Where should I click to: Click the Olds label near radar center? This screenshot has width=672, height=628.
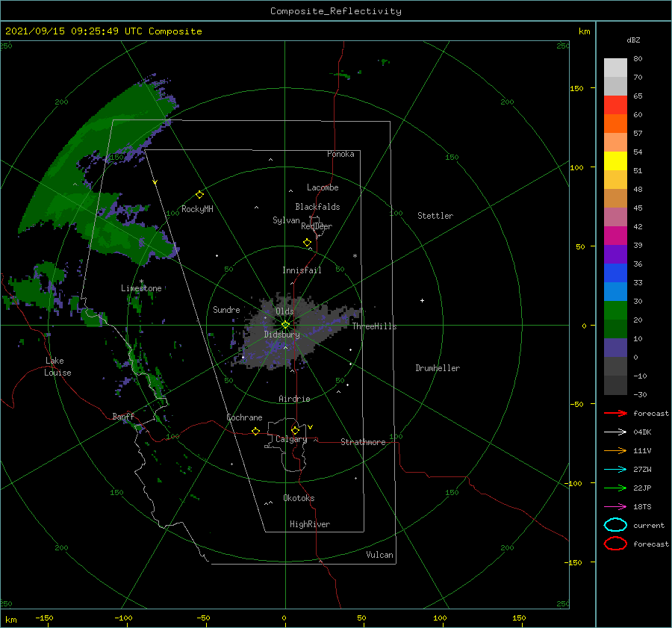click(x=284, y=311)
